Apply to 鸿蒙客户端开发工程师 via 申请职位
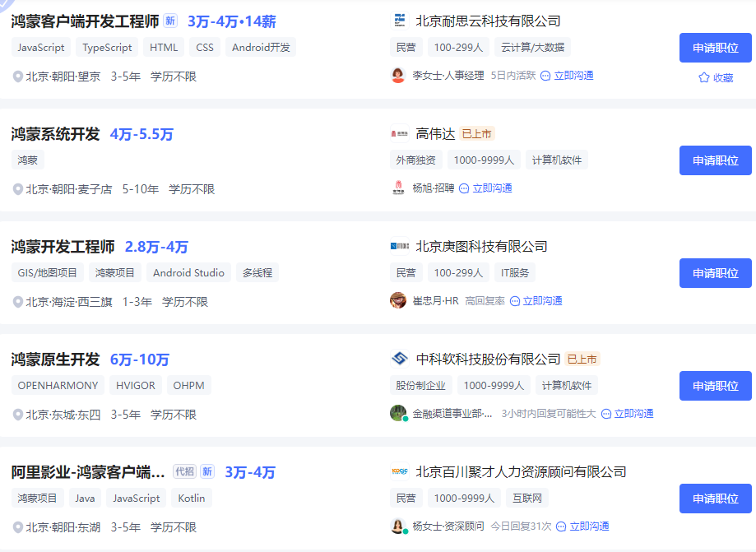 pos(716,48)
